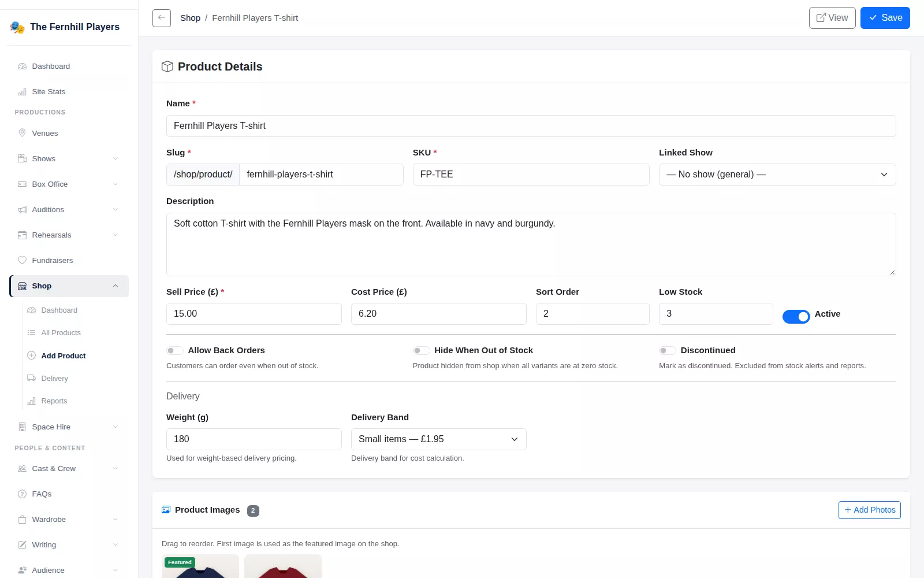Click the Delivery truck icon in Shop submenu
Viewport: 924px width, 578px height.
tap(32, 378)
